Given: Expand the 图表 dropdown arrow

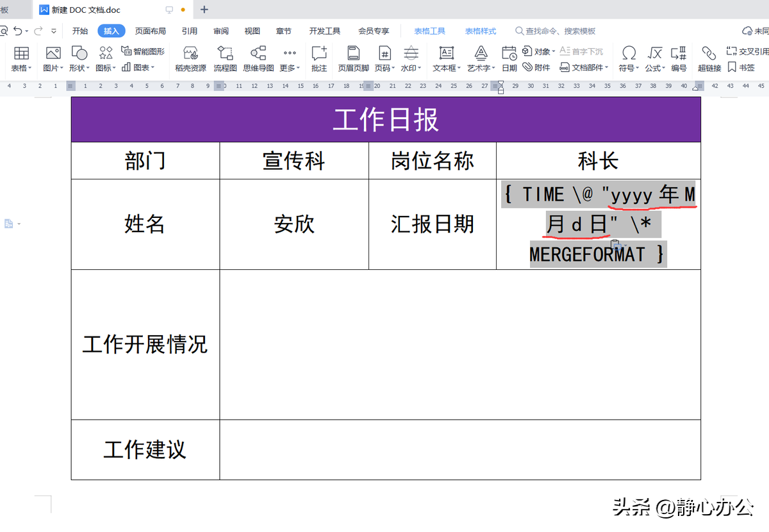Looking at the screenshot, I should tap(153, 67).
